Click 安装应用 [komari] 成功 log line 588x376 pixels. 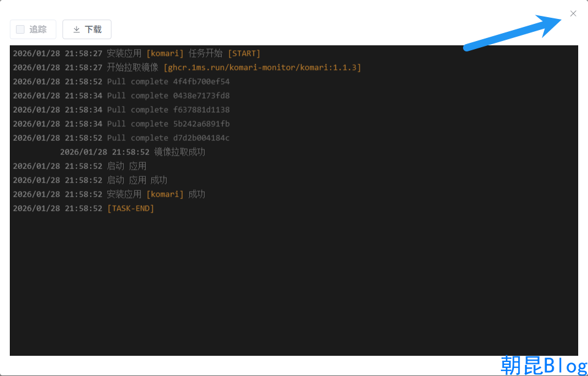point(109,194)
